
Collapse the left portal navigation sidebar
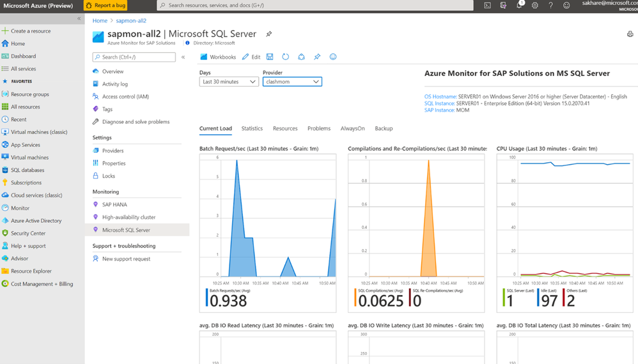click(79, 19)
